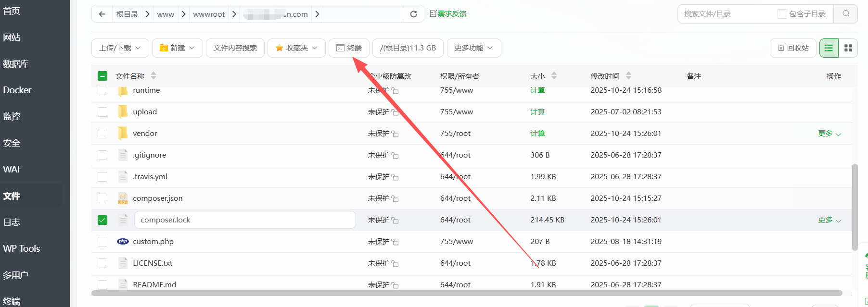Image resolution: width=868 pixels, height=307 pixels.
Task: Sort by modified time arrows
Action: click(x=628, y=75)
